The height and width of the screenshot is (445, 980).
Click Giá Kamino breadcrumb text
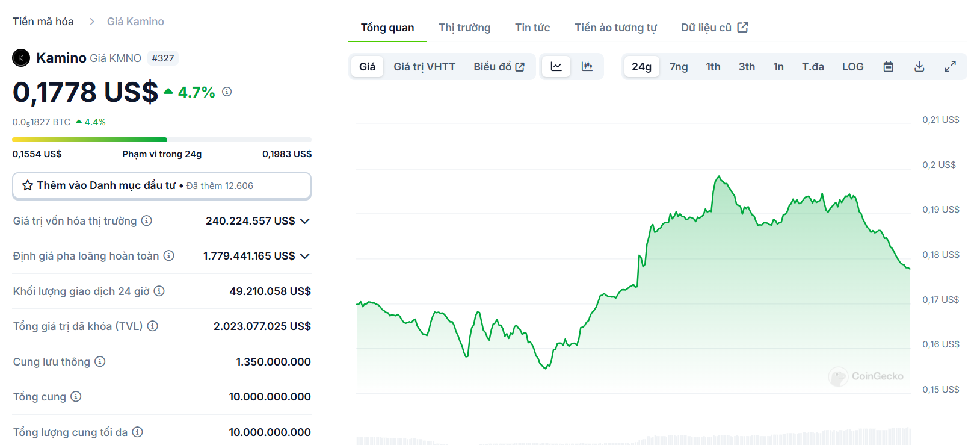[135, 22]
